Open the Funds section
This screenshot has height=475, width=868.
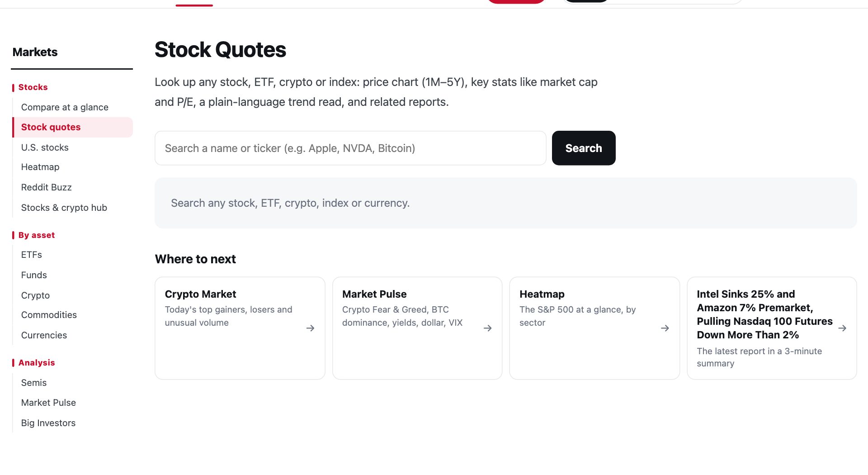click(34, 275)
